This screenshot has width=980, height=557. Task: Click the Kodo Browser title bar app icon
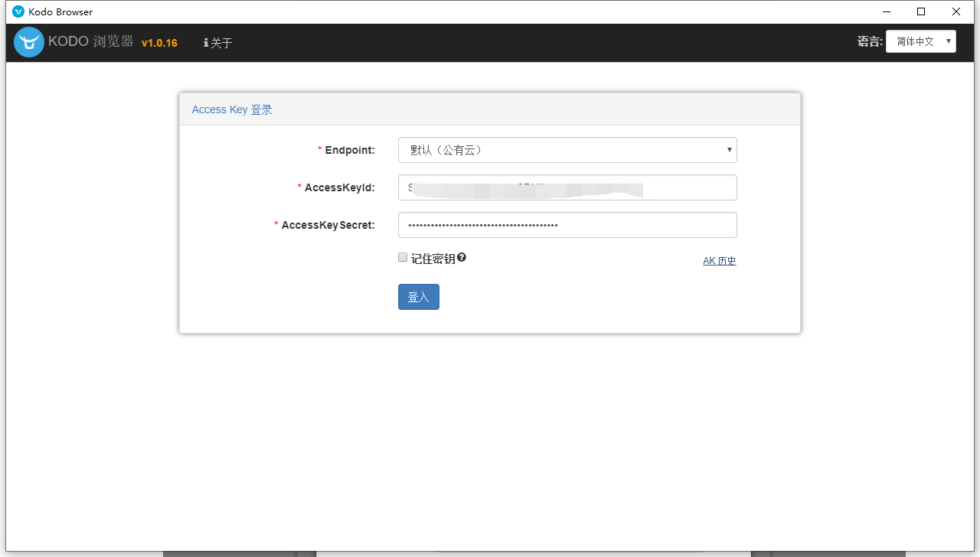tap(18, 11)
